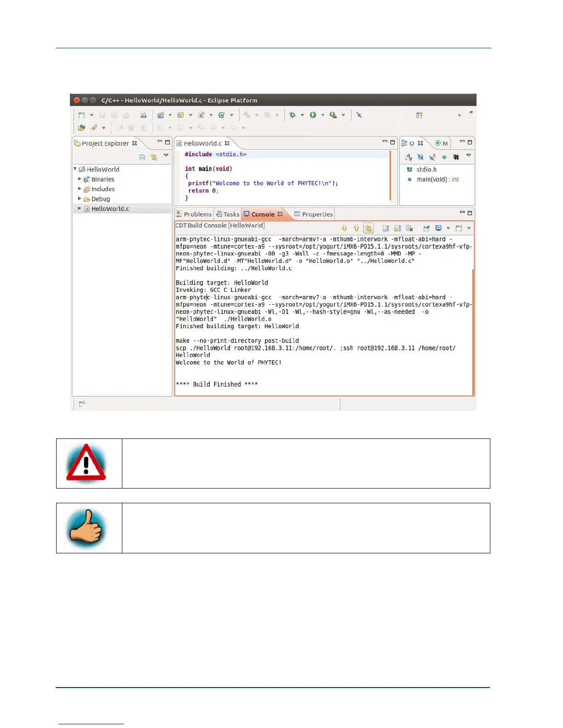Open the External Tools dropdown arrow
This screenshot has height=728, width=563.
[x=343, y=115]
